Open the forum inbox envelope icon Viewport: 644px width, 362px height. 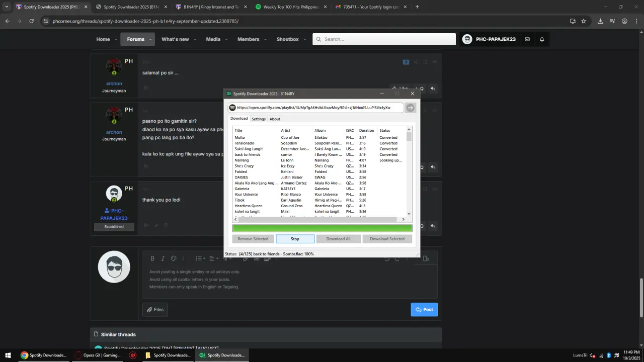pos(527,39)
